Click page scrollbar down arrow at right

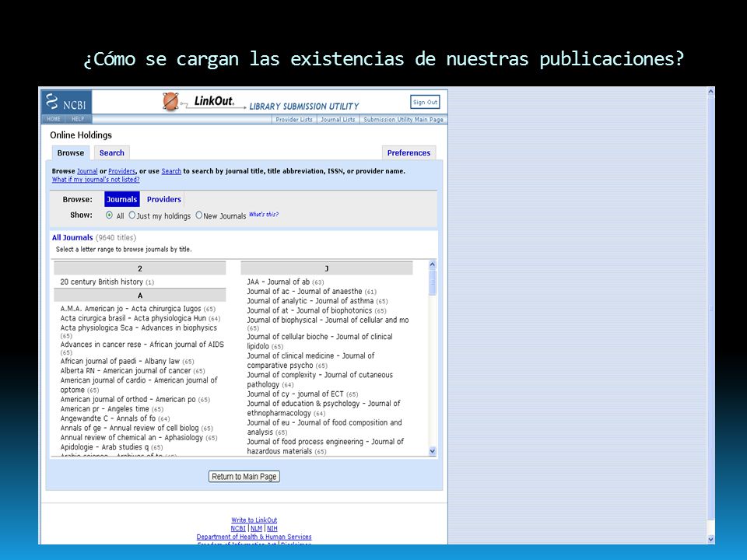pyautogui.click(x=710, y=540)
